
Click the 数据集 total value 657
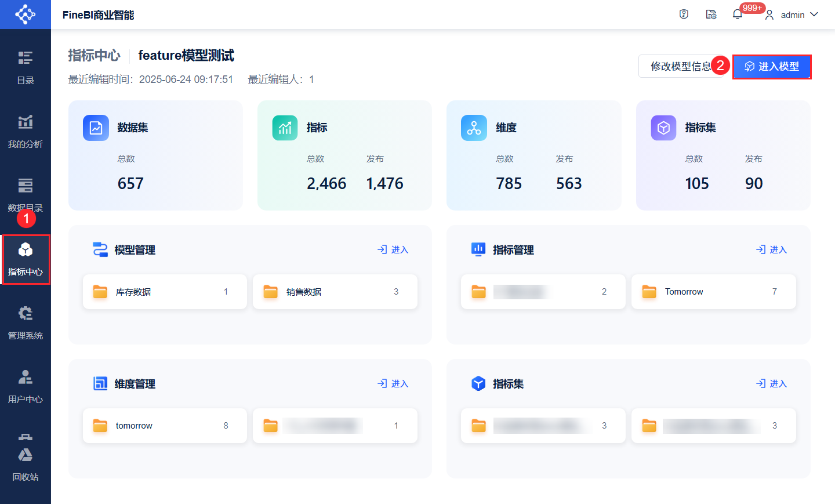[x=130, y=184]
